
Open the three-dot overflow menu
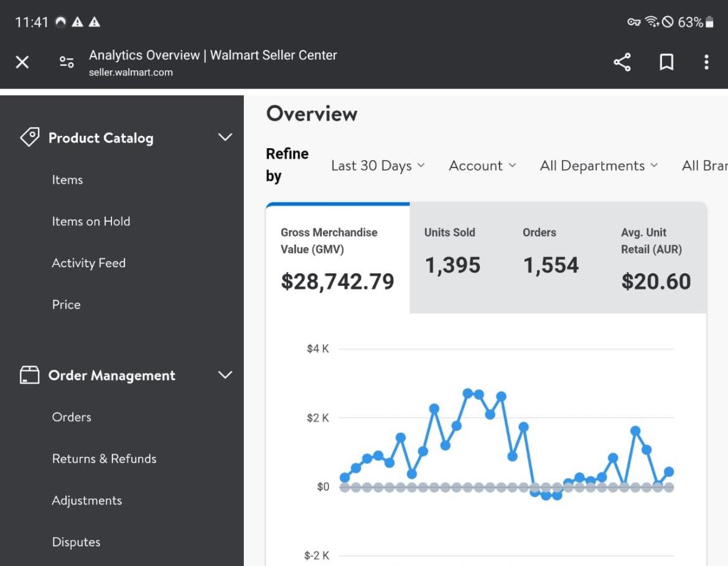[706, 62]
